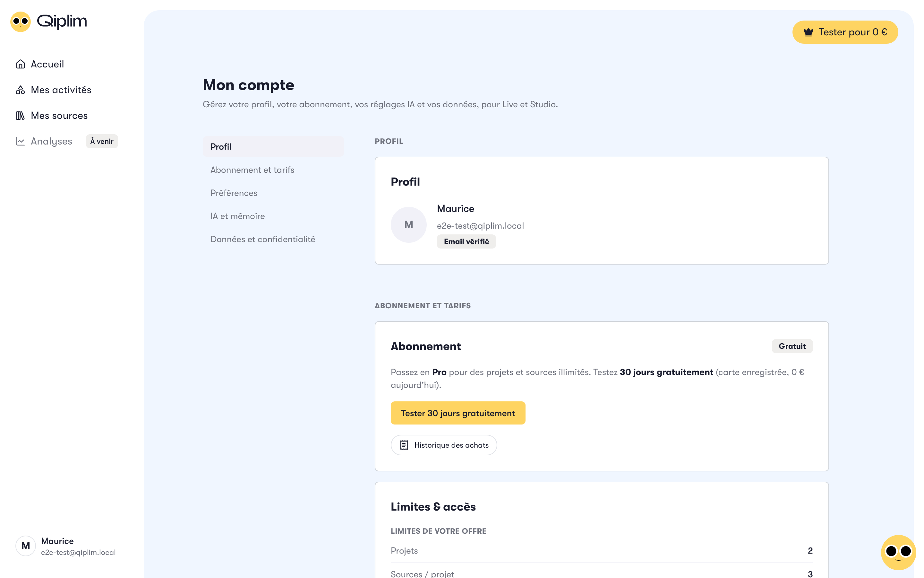
Task: Click the Maurice name in the Profil card
Action: [456, 209]
